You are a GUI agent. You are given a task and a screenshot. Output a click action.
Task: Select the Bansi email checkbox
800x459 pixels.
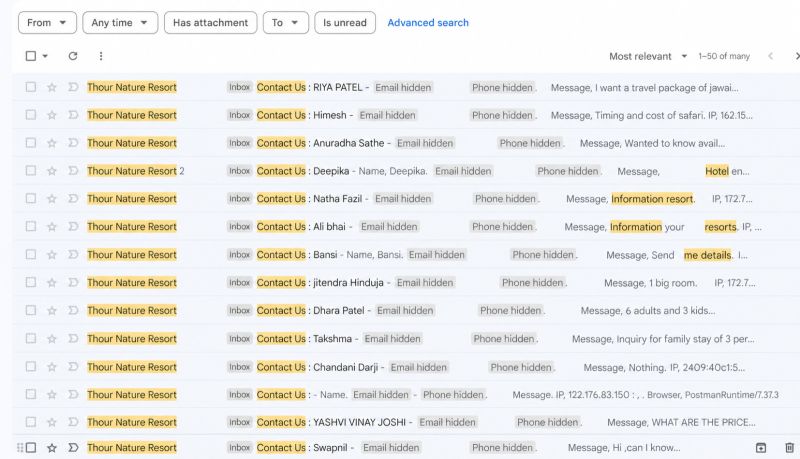click(31, 254)
